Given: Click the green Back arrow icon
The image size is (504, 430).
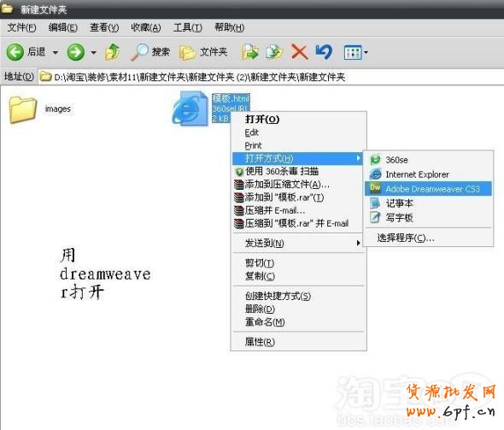Looking at the screenshot, I should click(15, 52).
